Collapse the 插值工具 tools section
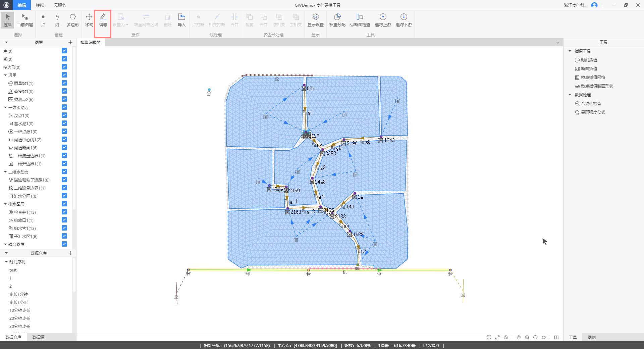 tap(570, 51)
